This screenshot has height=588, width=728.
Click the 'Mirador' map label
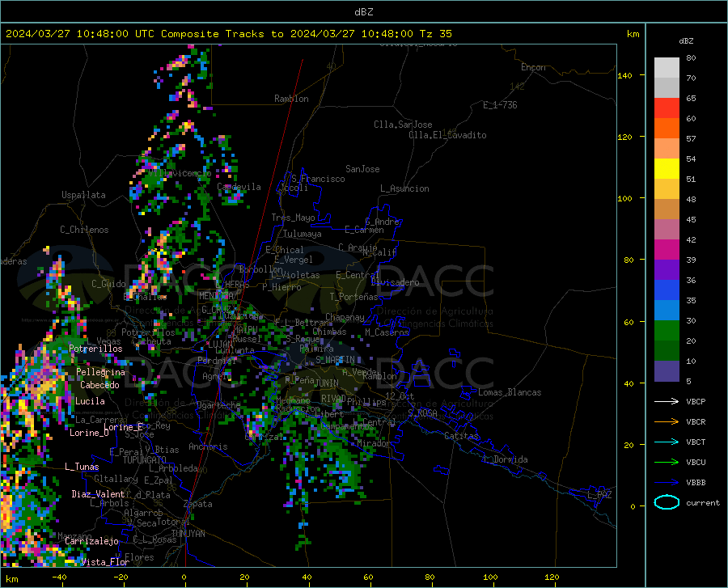coord(374,443)
